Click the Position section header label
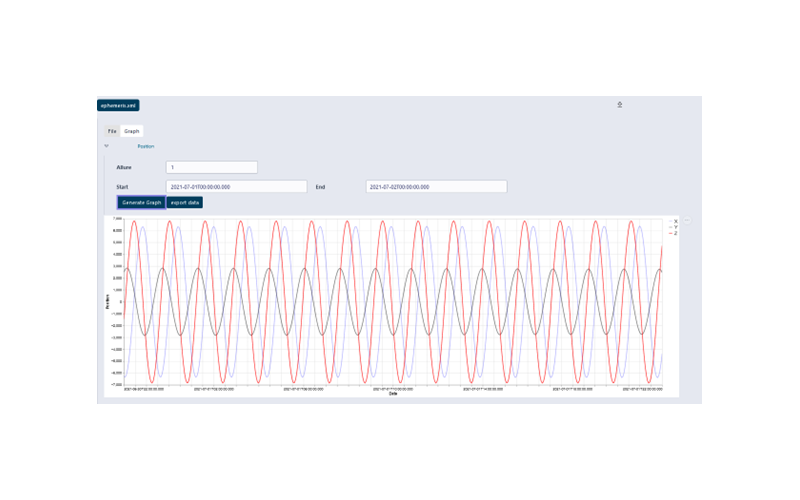This screenshot has height=500, width=800. (146, 146)
